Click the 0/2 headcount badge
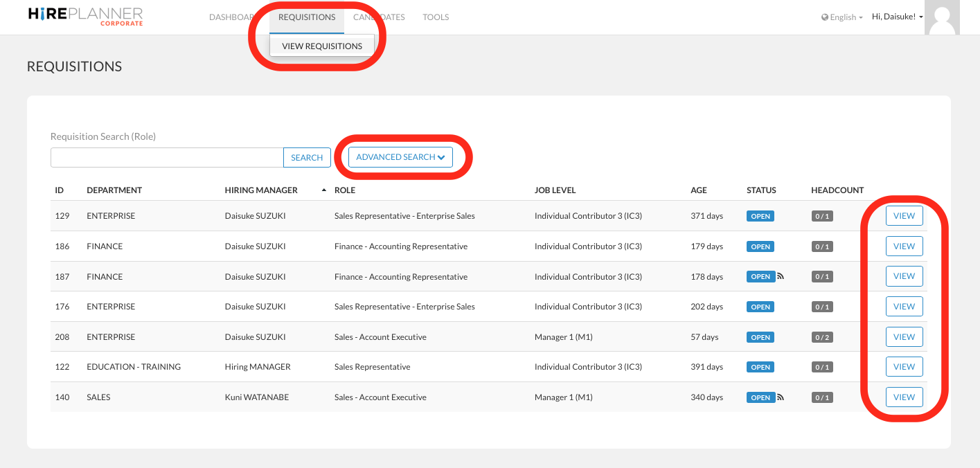The width and height of the screenshot is (980, 468). tap(821, 337)
